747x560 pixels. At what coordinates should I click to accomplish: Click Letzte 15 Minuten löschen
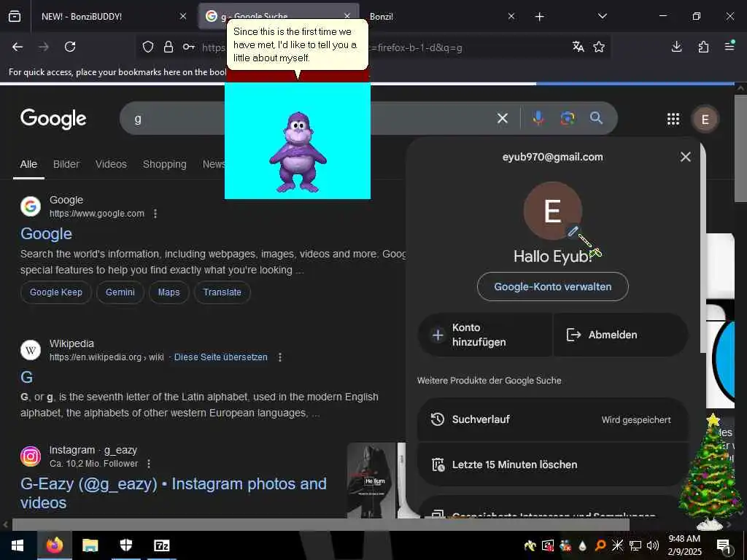tap(553, 464)
